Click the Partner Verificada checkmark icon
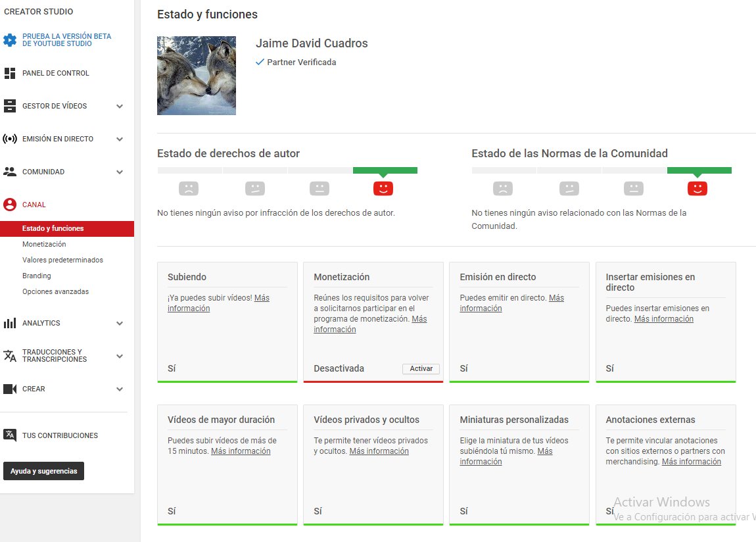 (x=260, y=62)
